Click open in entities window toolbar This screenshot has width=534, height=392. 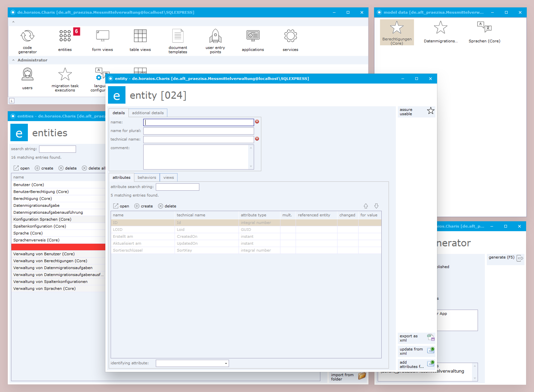(22, 168)
